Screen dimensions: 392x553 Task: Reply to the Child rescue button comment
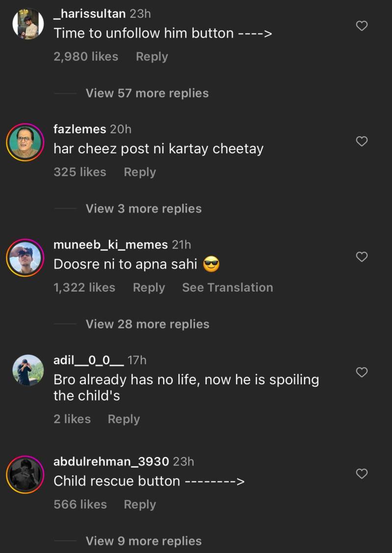click(x=140, y=504)
